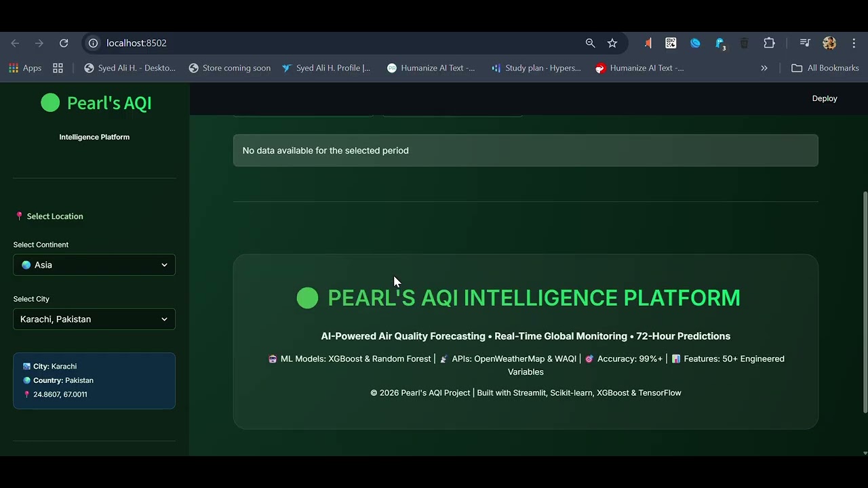Click the ML Models: XGBoost & Random Forest text
Image resolution: width=868 pixels, height=488 pixels.
tap(355, 359)
